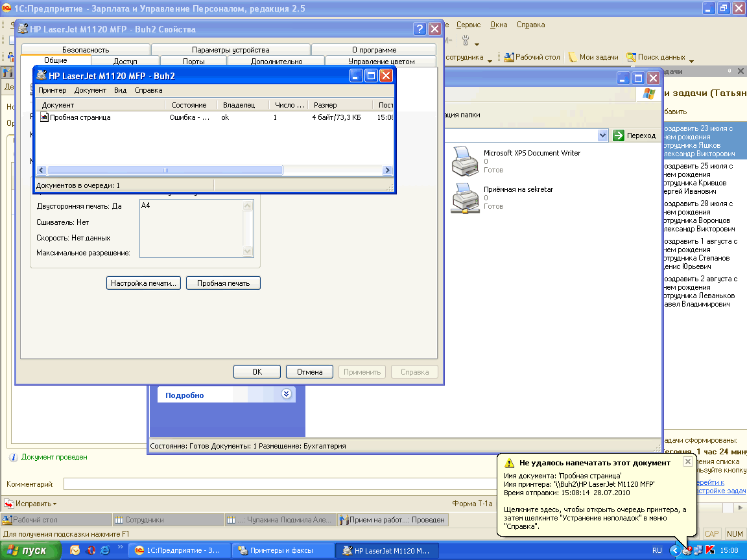Open Поиск данных in the 1C toolbar

pyautogui.click(x=656, y=57)
